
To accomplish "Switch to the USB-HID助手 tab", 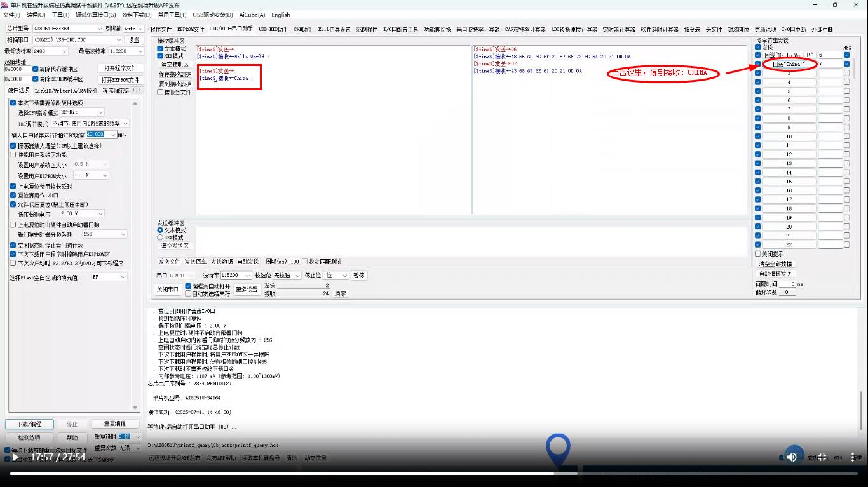I will [x=273, y=29].
